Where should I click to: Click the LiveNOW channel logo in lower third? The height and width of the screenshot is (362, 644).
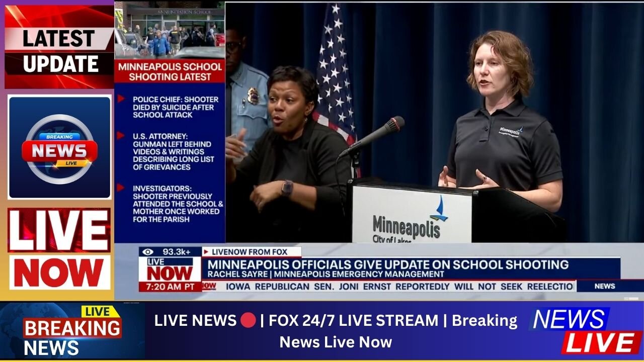(170, 269)
